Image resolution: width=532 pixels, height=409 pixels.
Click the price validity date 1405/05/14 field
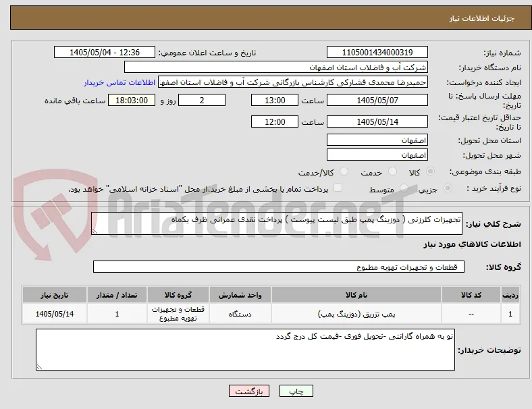coord(377,121)
